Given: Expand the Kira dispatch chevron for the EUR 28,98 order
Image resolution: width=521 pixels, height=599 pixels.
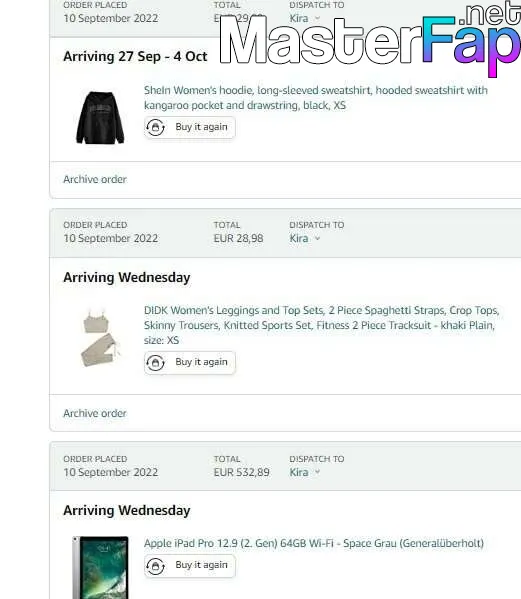Looking at the screenshot, I should (317, 239).
